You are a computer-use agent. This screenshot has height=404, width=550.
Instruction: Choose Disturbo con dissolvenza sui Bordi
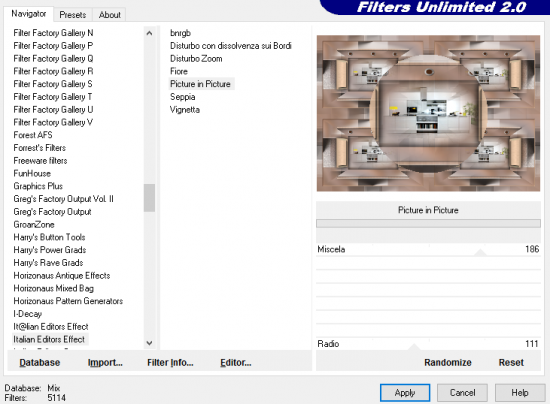click(x=230, y=46)
